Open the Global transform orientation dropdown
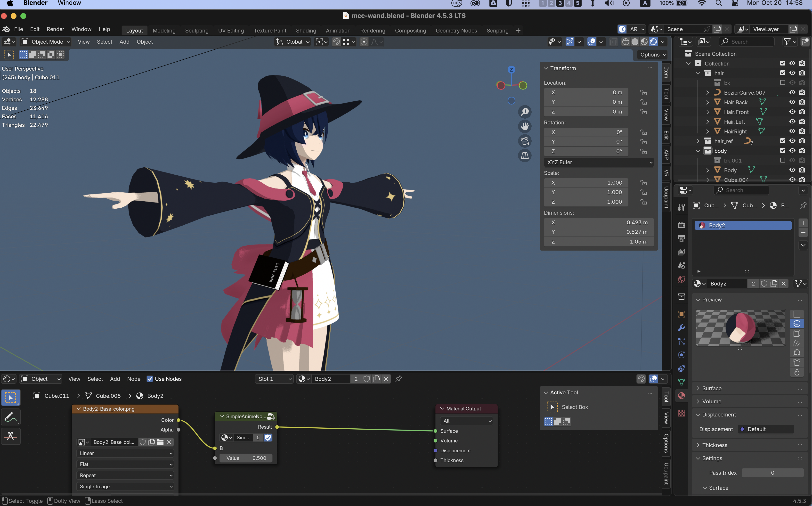The height and width of the screenshot is (506, 812). [x=293, y=42]
